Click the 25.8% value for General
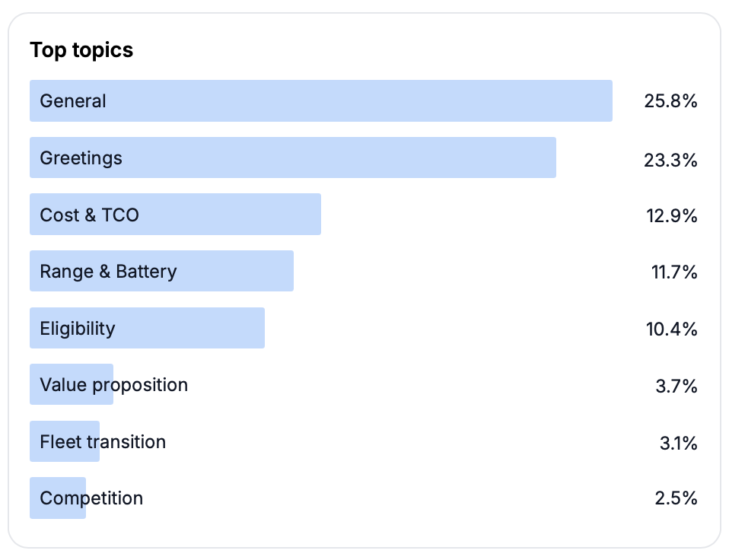 tap(670, 101)
